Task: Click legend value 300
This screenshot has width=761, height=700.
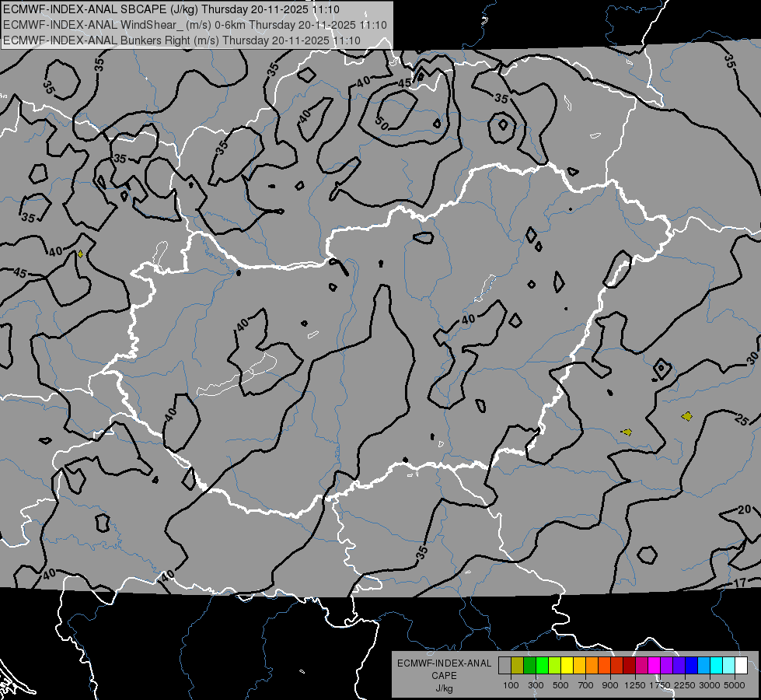Action: point(536,685)
